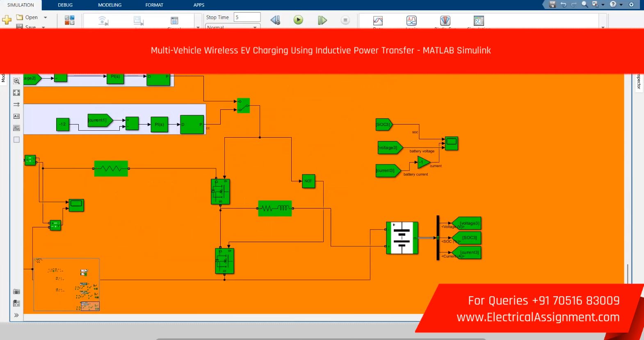Click the Open button

pyautogui.click(x=27, y=17)
